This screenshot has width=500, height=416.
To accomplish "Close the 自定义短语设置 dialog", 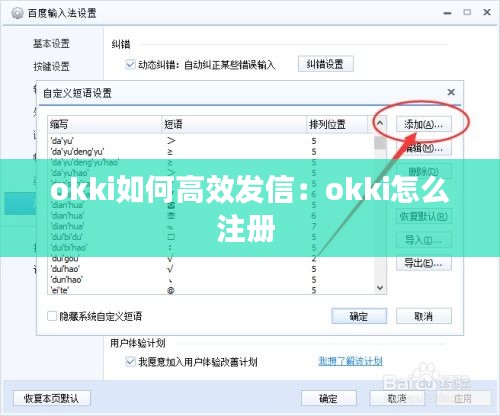I will [x=451, y=92].
